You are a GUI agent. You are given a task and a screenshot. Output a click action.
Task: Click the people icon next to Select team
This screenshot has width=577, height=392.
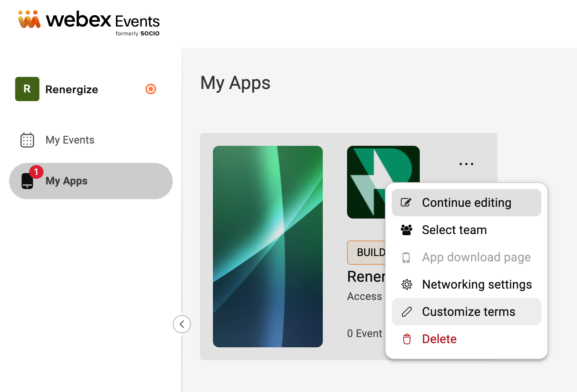click(407, 230)
